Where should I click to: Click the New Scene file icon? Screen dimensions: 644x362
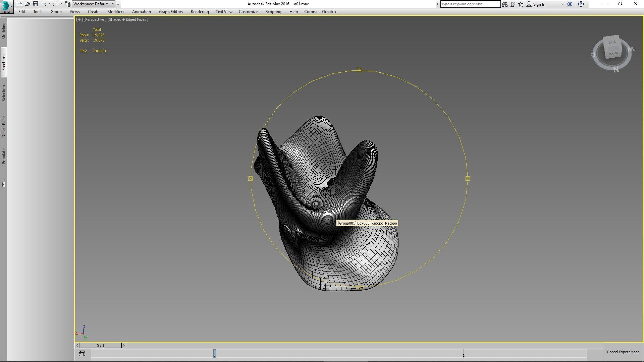click(x=19, y=4)
